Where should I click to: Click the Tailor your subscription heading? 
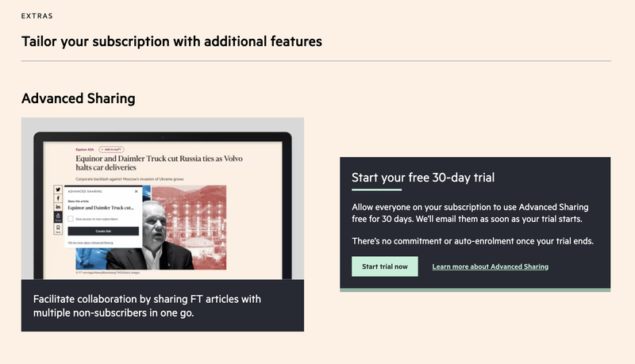[171, 41]
